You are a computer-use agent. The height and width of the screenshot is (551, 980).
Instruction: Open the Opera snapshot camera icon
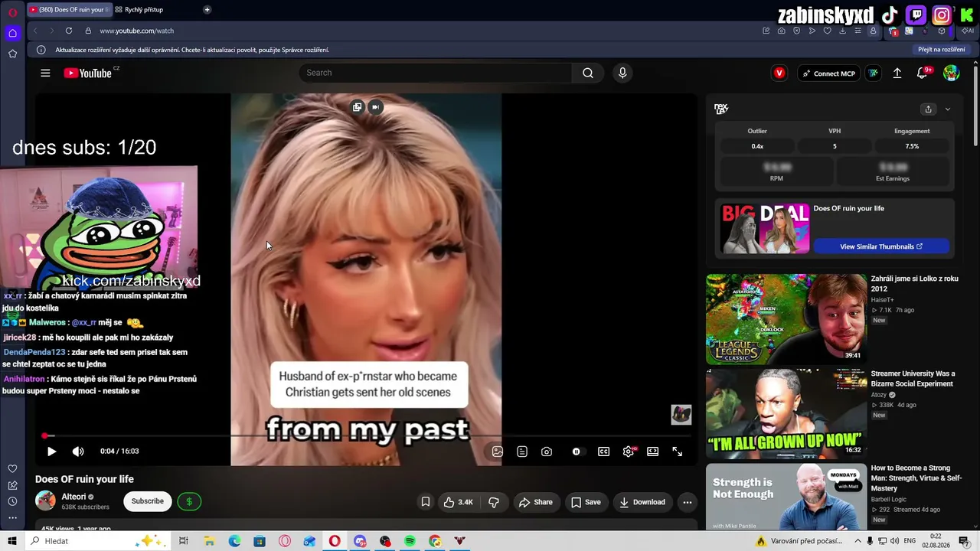[781, 31]
